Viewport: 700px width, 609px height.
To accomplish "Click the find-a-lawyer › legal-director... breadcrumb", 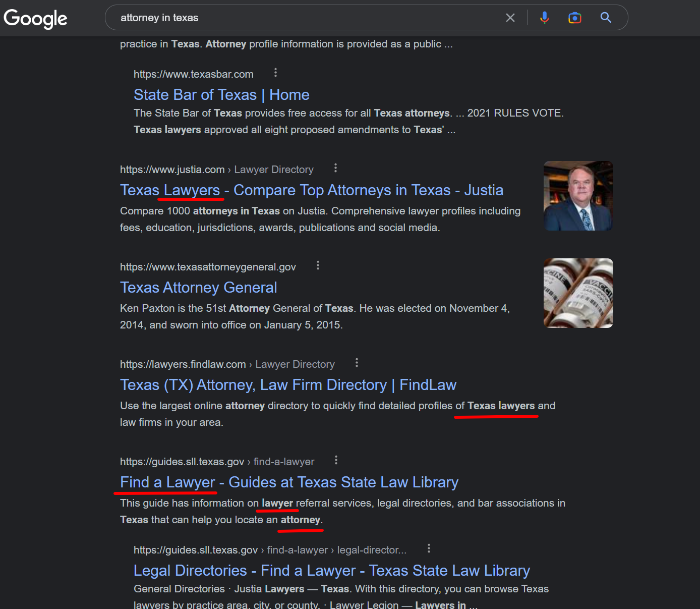I will coord(270,550).
